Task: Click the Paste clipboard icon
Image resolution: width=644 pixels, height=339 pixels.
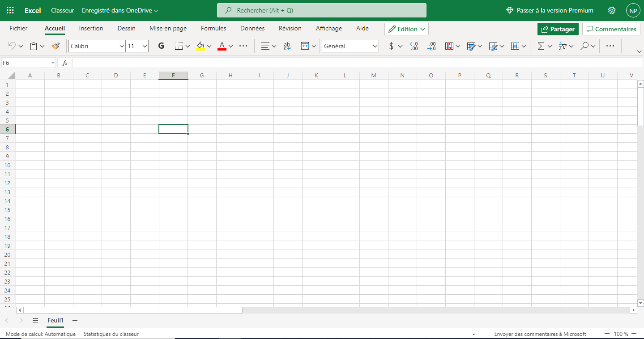Action: point(34,46)
